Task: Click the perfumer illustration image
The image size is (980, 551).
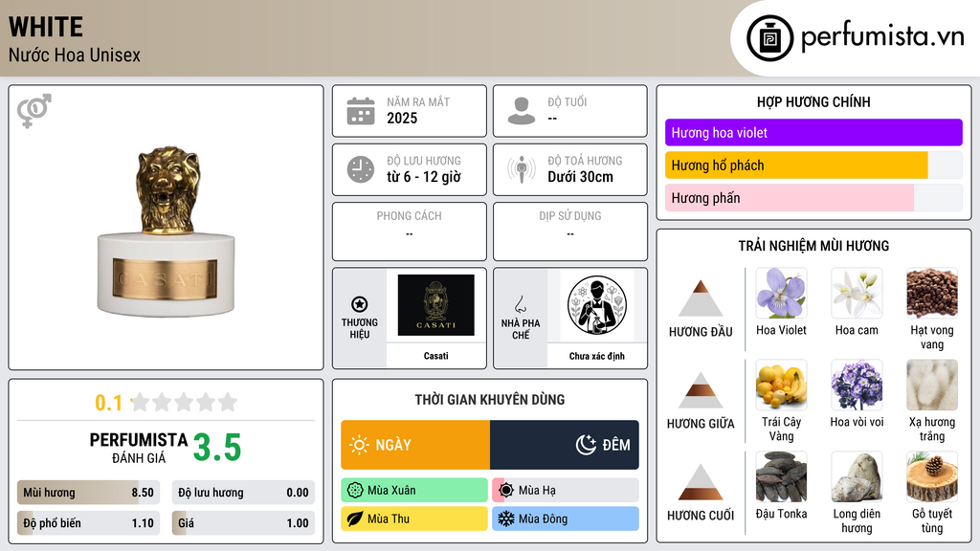Action: (597, 305)
